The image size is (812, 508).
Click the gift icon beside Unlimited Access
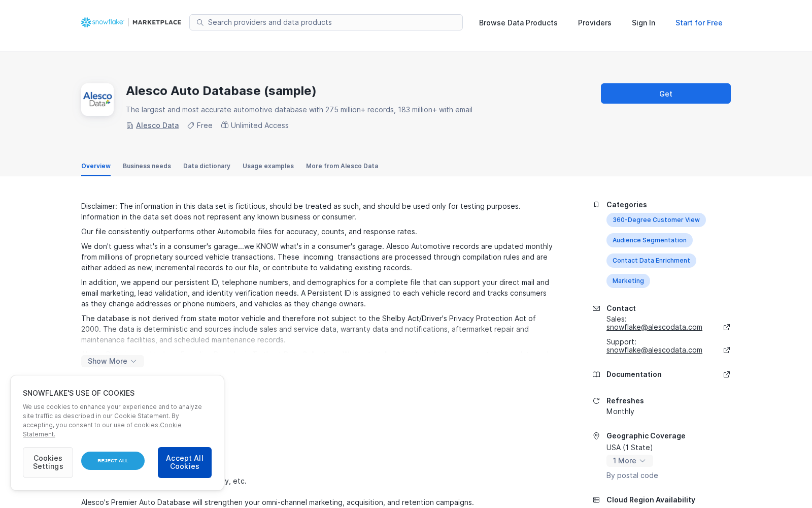point(225,125)
